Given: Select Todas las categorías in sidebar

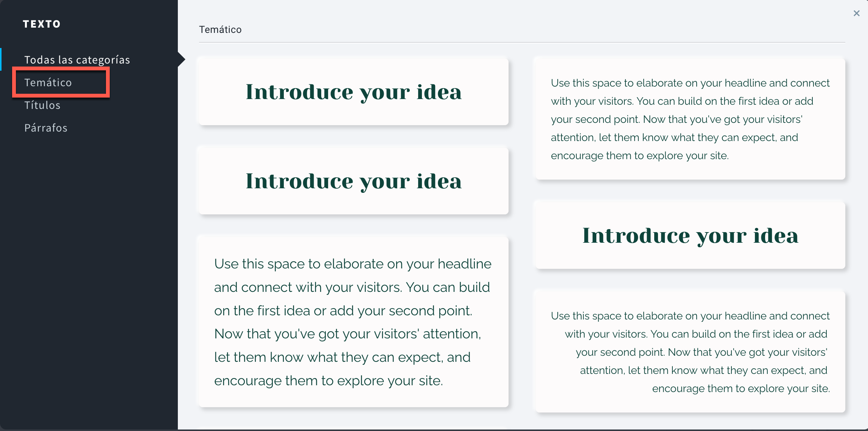Looking at the screenshot, I should pyautogui.click(x=77, y=60).
